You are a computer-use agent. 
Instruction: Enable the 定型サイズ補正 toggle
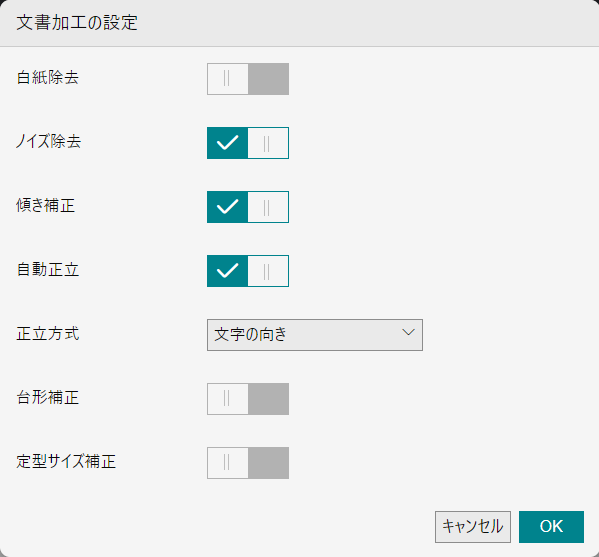(x=248, y=463)
